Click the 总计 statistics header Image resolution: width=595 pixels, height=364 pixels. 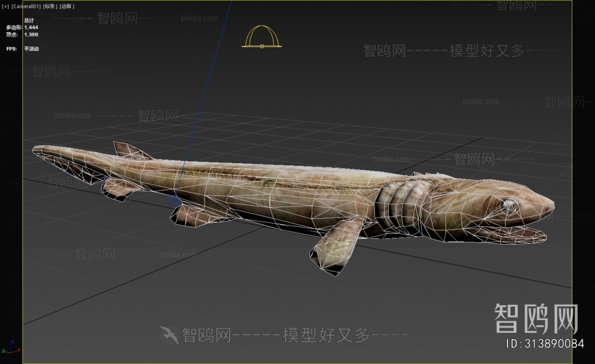tap(29, 21)
